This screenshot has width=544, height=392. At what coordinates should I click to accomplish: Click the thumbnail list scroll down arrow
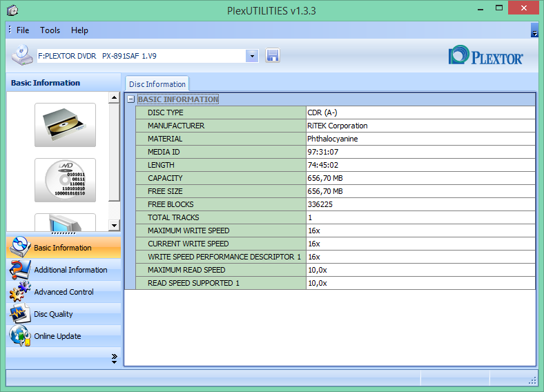coord(114,226)
